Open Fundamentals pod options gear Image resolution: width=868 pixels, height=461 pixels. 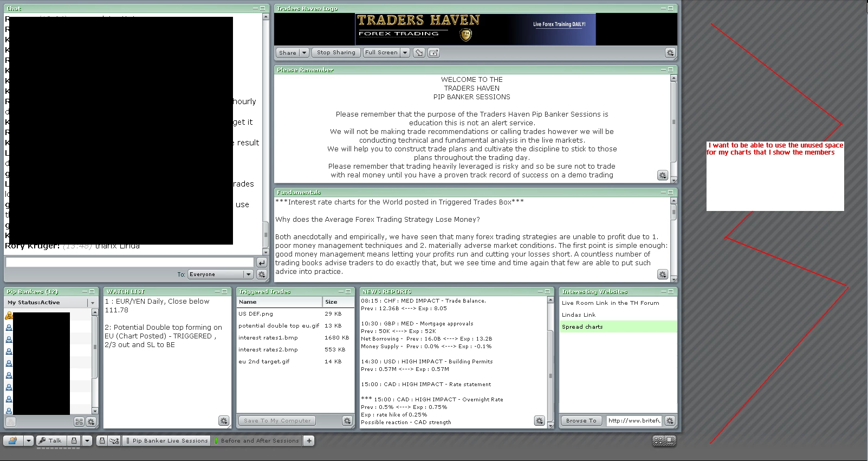[x=663, y=274]
